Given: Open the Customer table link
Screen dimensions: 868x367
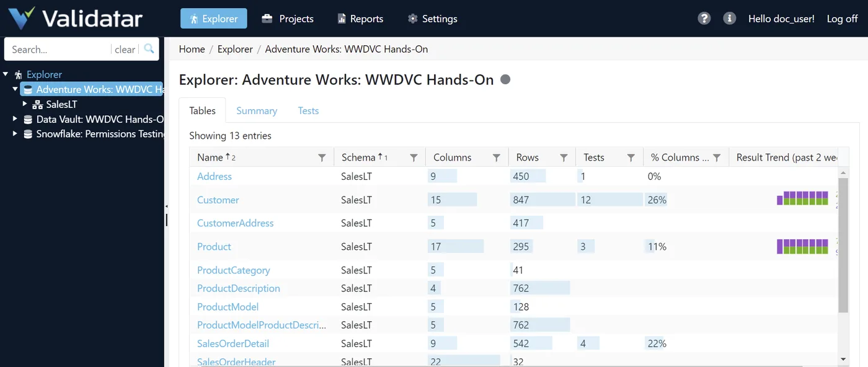Looking at the screenshot, I should coord(218,200).
